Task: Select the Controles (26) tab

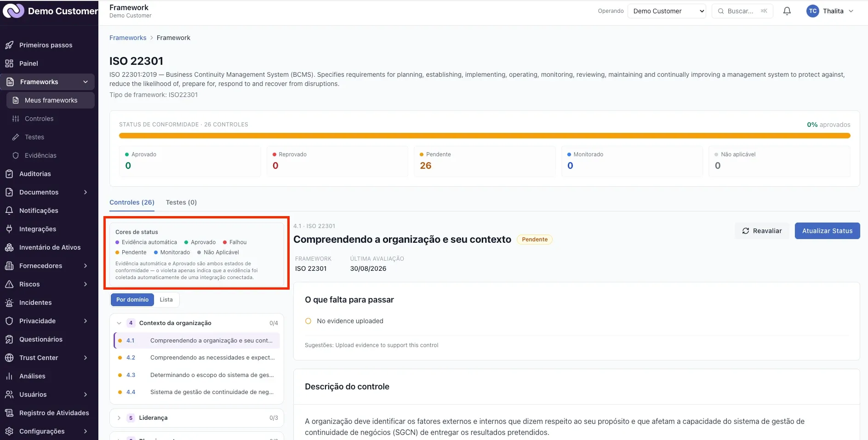Action: point(132,202)
